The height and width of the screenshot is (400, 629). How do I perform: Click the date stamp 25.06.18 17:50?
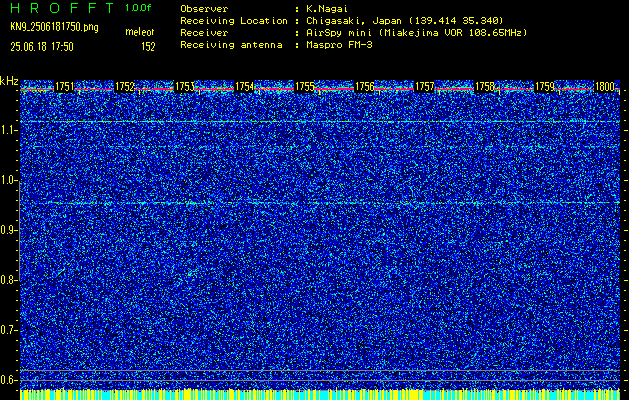point(42,47)
